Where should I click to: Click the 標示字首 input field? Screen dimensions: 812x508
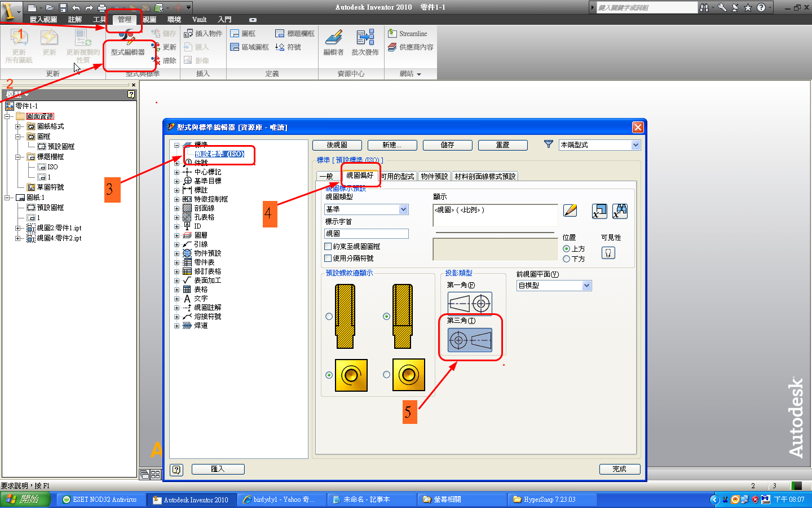point(367,234)
